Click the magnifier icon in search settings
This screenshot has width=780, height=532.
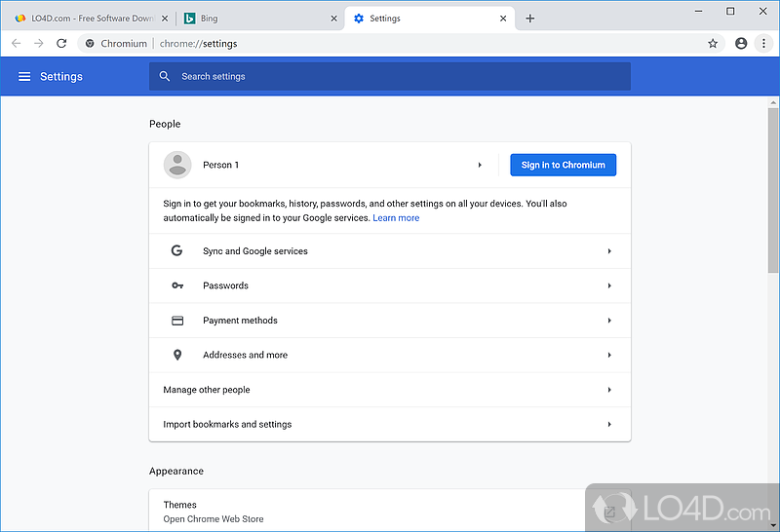pos(165,76)
